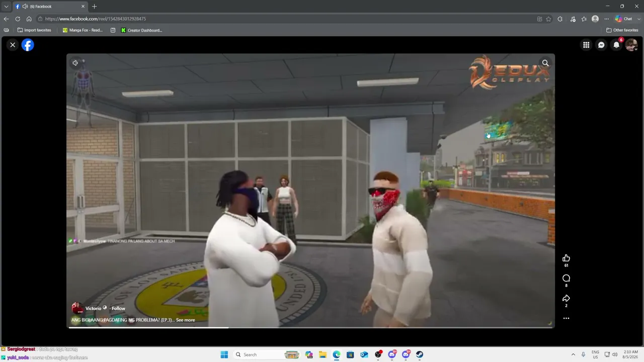644x362 pixels.
Task: View site information lock icon
Action: click(x=40, y=19)
